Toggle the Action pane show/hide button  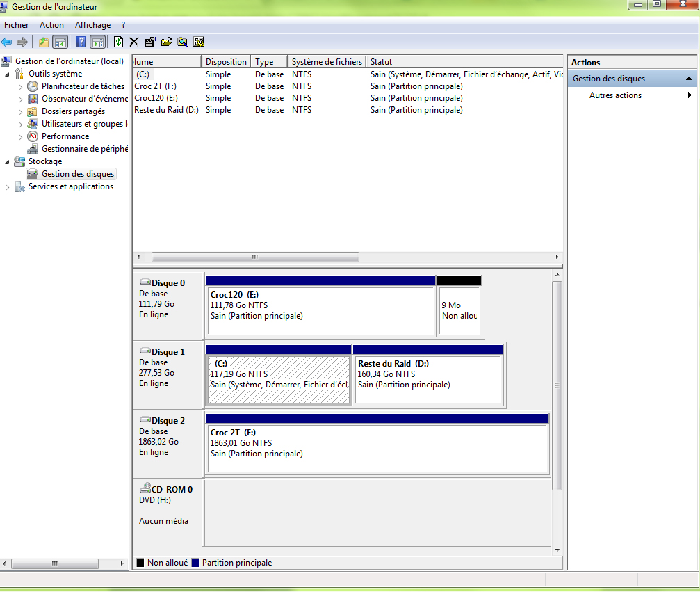(97, 42)
